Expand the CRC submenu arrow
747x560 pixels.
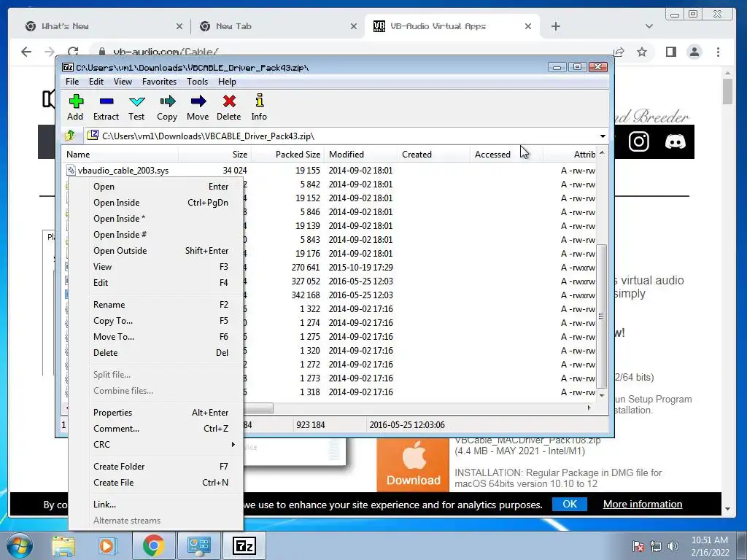(x=233, y=444)
